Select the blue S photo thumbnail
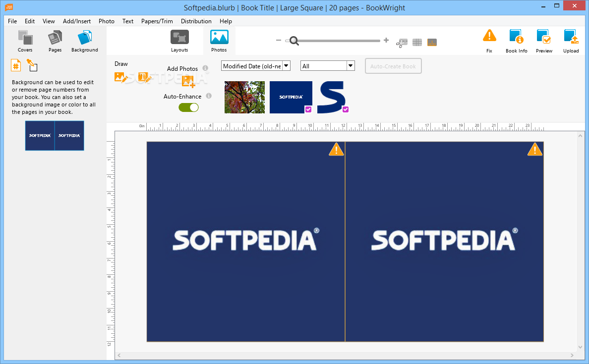Viewport: 589px width, 364px height. (331, 97)
